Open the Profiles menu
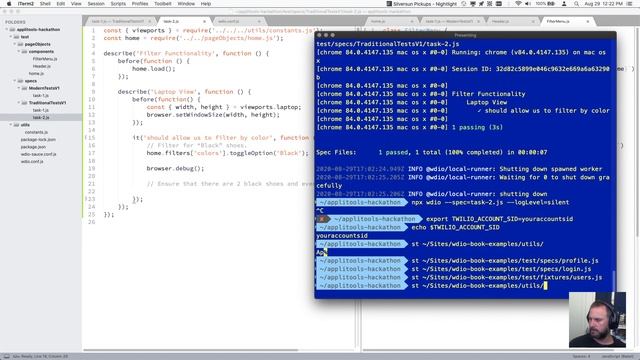The width and height of the screenshot is (640, 360). [x=140, y=4]
